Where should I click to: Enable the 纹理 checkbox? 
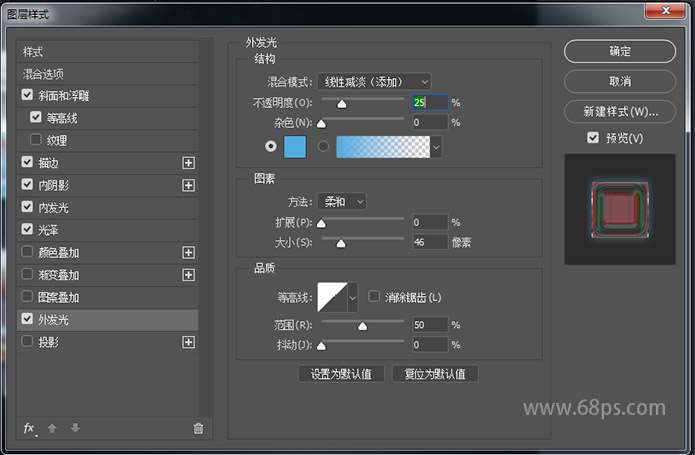tap(37, 140)
